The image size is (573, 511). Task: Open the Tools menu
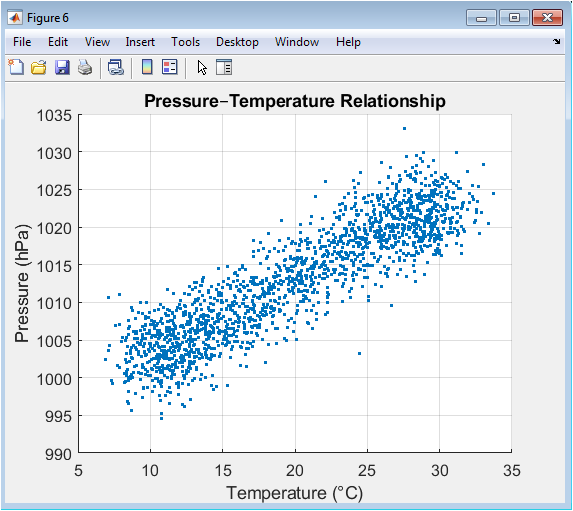pos(186,42)
